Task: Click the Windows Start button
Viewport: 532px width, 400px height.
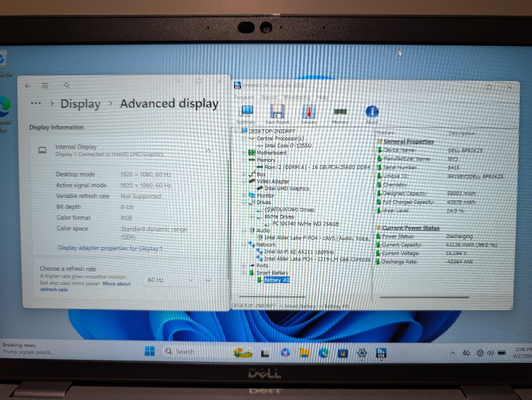Action: 150,351
